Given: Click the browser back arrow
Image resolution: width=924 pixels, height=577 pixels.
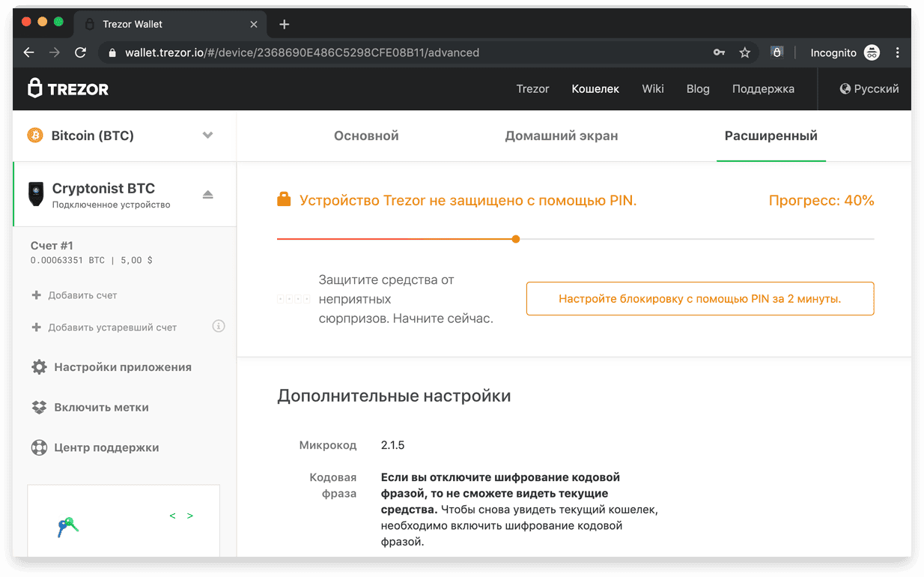Looking at the screenshot, I should click(28, 52).
